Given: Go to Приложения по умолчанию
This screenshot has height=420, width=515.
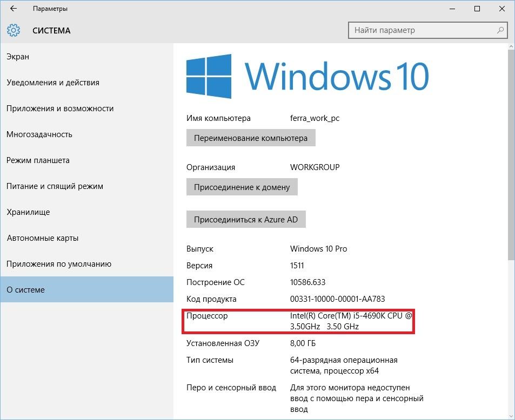Looking at the screenshot, I should 59,264.
